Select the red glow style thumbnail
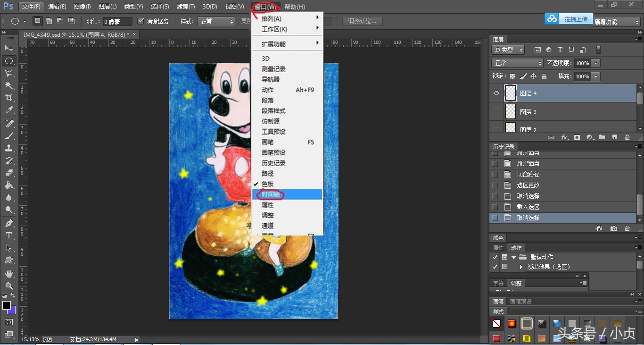The width and height of the screenshot is (644, 345). click(512, 323)
